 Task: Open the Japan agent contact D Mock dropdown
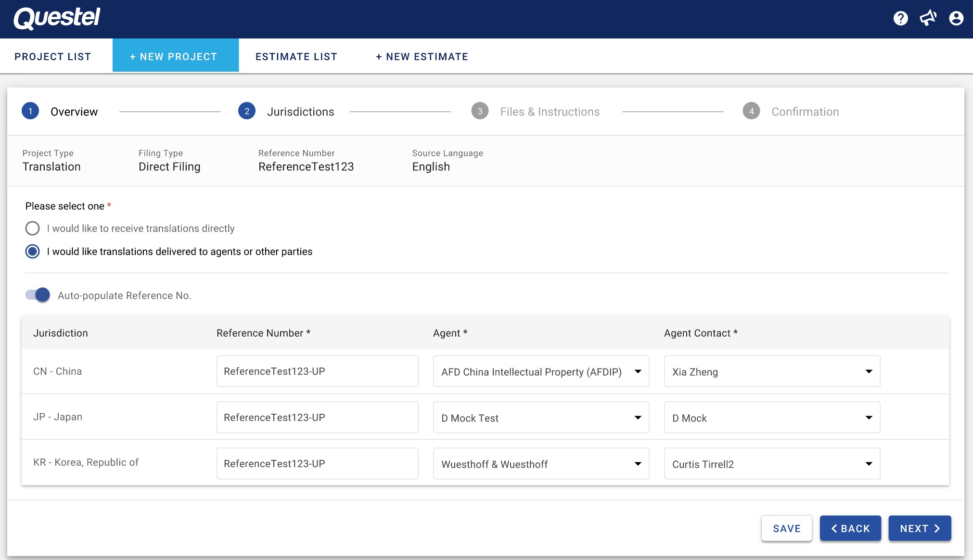click(x=772, y=418)
